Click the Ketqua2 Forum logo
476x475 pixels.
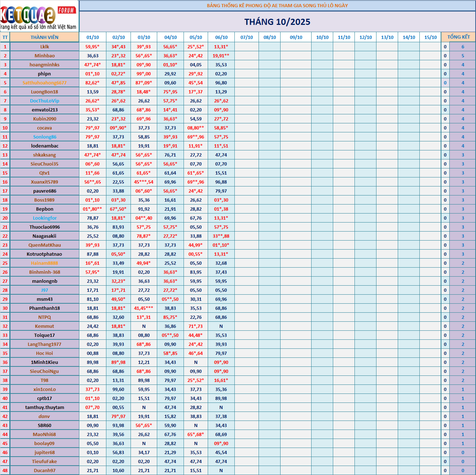[39, 16]
